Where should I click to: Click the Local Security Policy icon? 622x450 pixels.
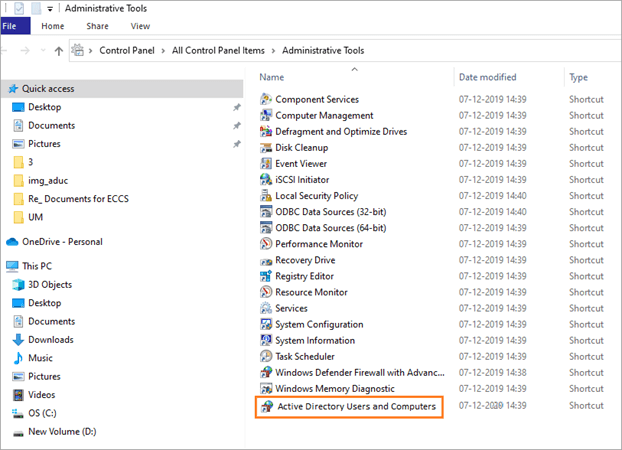click(266, 196)
